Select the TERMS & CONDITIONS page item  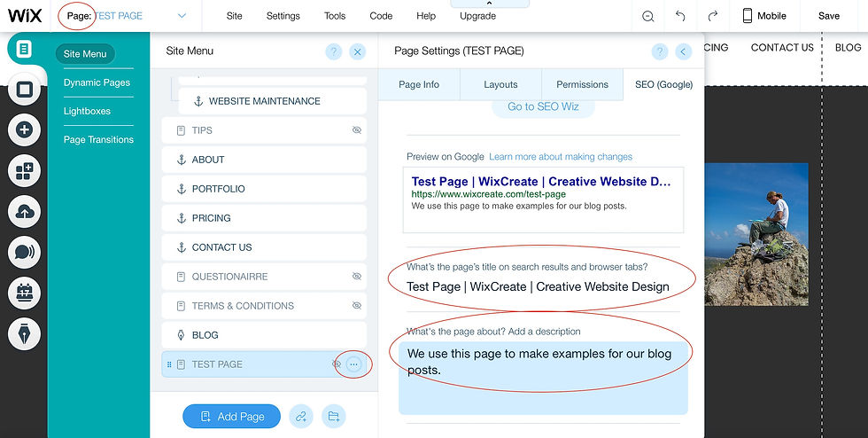264,306
